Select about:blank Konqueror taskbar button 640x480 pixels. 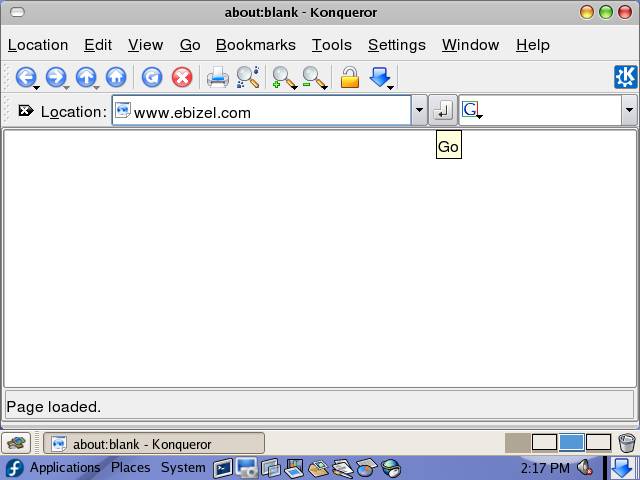[153, 444]
